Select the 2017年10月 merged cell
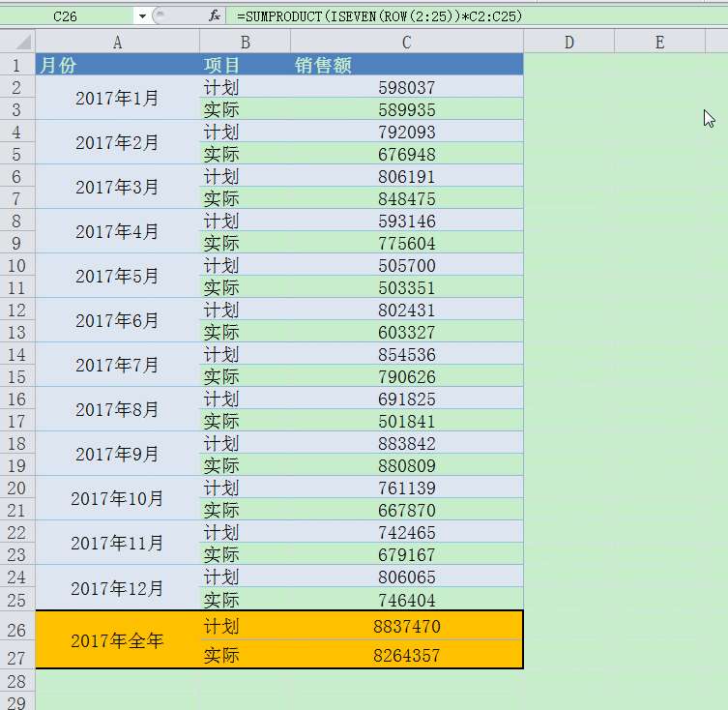Viewport: 728px width, 710px height. point(117,498)
